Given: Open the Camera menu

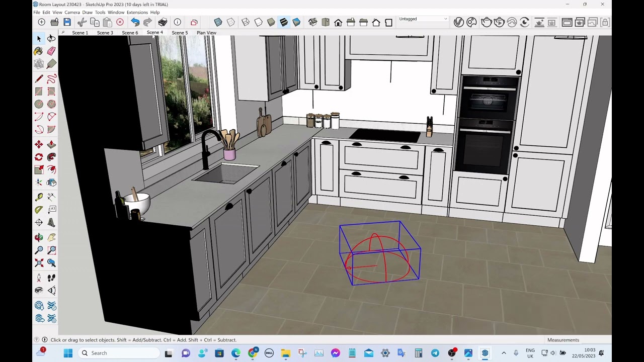Looking at the screenshot, I should pos(72,13).
